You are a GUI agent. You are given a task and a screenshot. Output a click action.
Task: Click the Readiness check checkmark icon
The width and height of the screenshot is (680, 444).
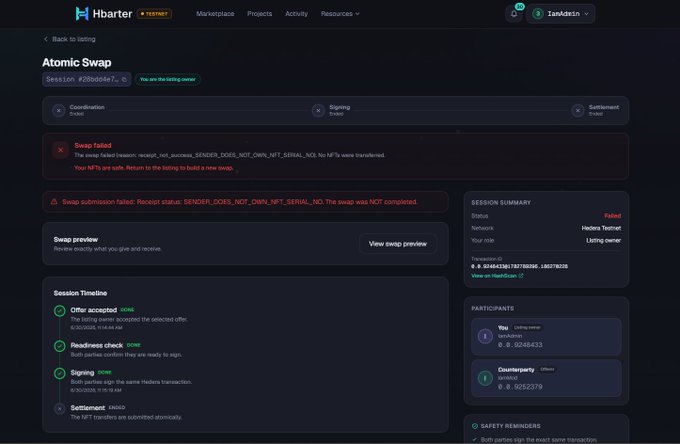(60, 346)
